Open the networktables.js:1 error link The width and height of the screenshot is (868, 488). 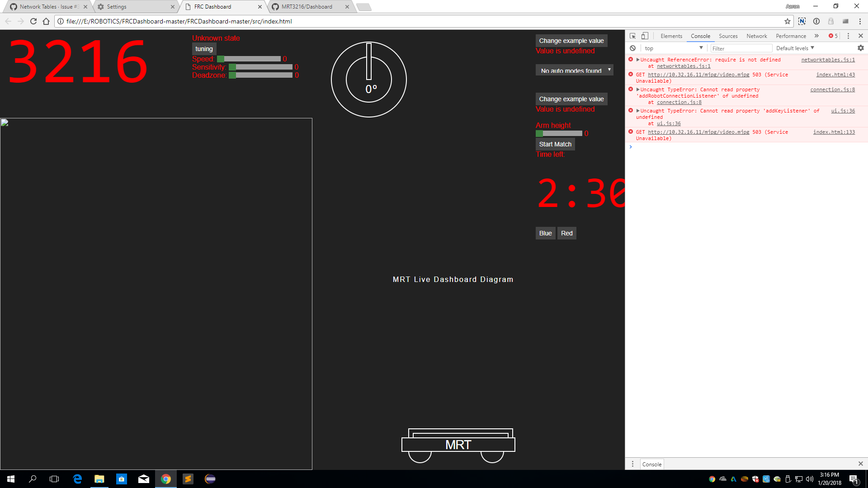click(828, 59)
